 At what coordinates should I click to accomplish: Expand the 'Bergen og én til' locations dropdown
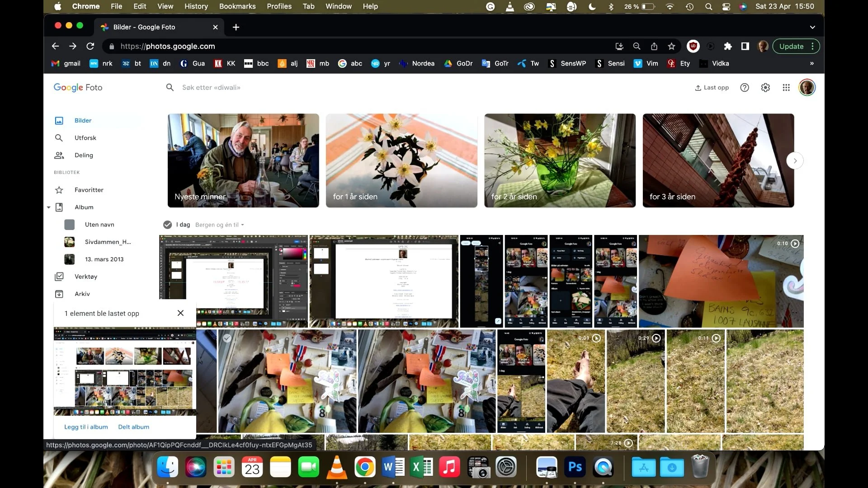[x=219, y=225]
